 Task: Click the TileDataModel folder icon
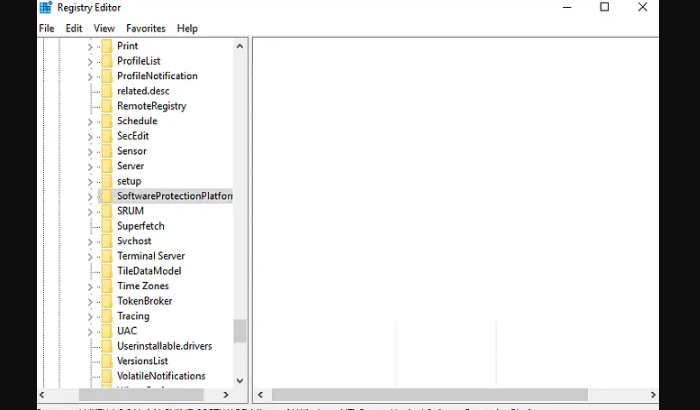(107, 271)
